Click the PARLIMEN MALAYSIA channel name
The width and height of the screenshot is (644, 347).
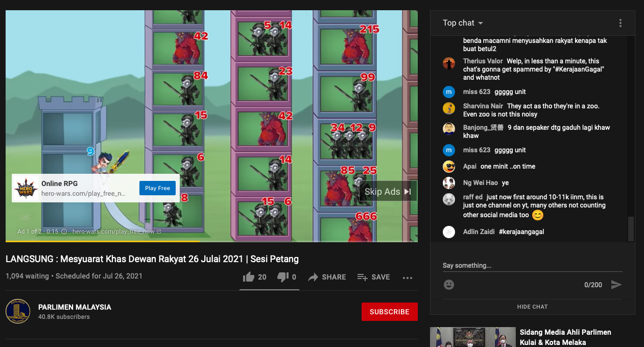point(75,307)
